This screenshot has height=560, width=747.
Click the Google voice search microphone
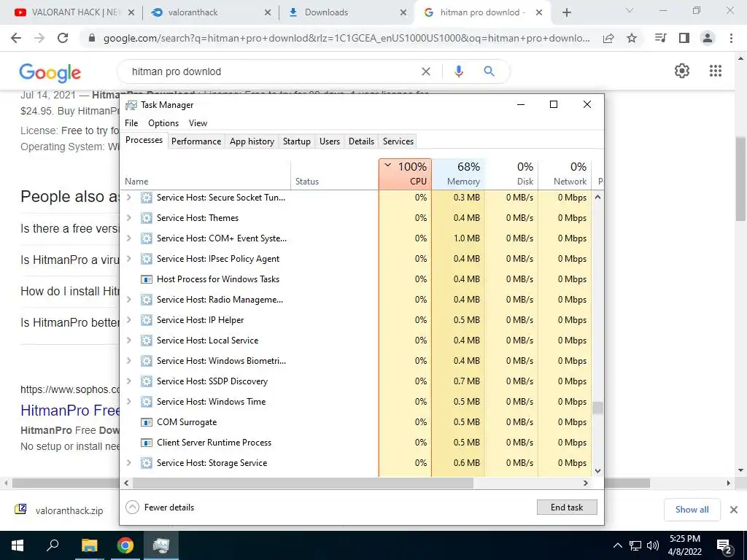click(458, 71)
